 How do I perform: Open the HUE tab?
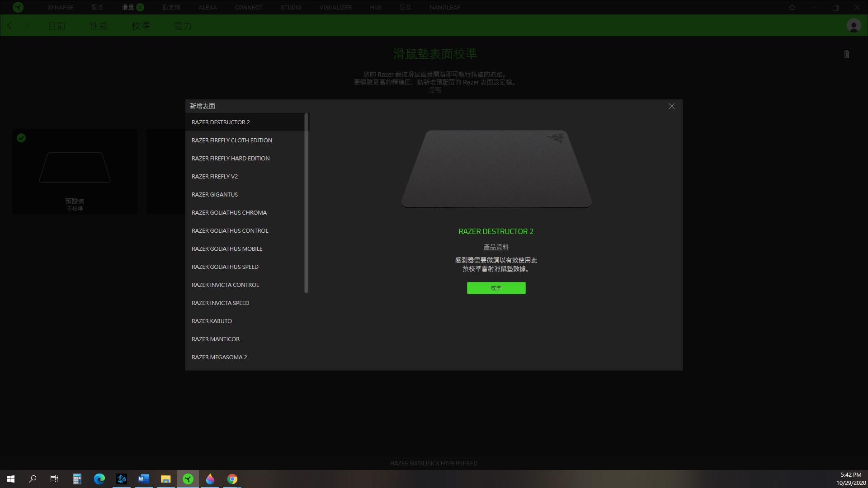[x=376, y=8]
